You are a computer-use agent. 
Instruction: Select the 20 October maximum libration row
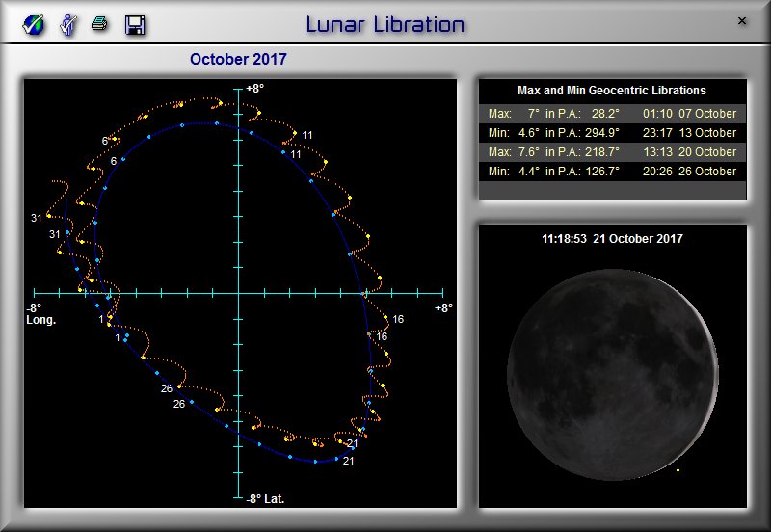point(612,152)
